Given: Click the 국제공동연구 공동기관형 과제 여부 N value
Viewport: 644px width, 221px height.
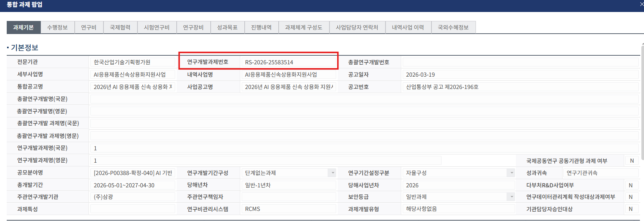Looking at the screenshot, I should [x=632, y=160].
